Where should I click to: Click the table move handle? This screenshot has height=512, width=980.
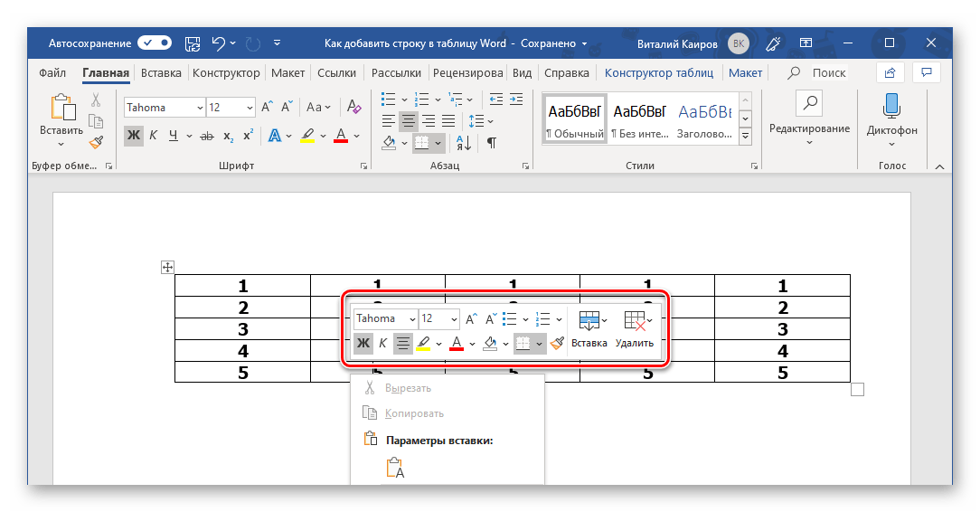(166, 267)
